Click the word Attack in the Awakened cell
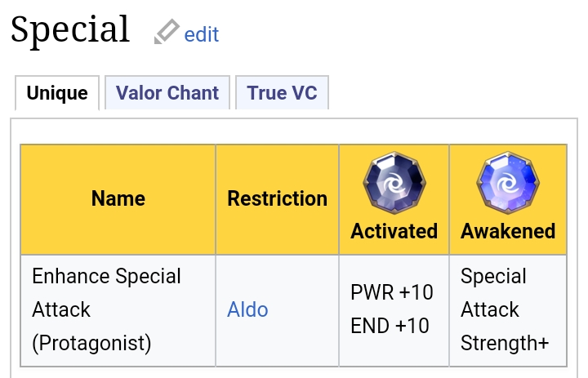The height and width of the screenshot is (378, 588). [x=490, y=309]
